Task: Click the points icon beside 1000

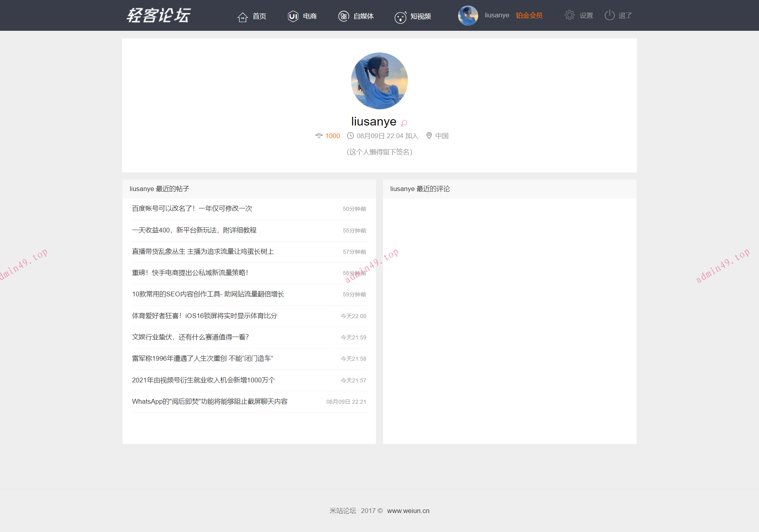Action: (319, 136)
